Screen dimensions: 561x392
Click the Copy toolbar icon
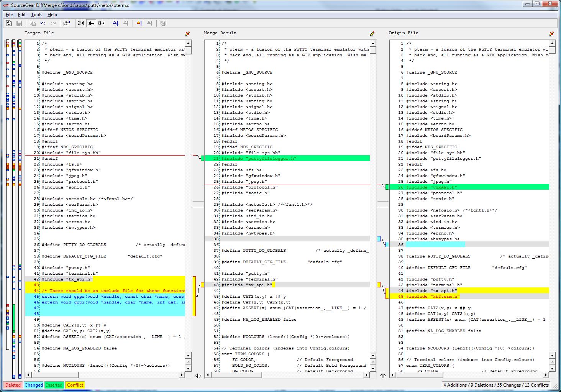(33, 23)
